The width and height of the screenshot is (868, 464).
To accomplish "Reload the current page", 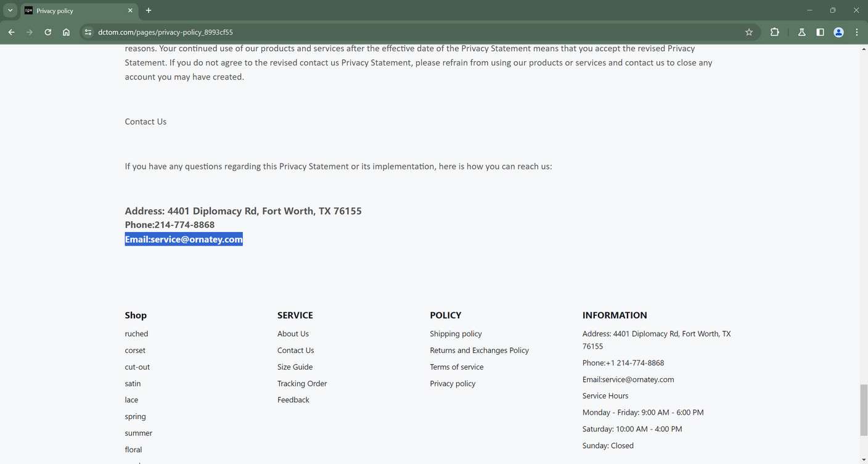I will point(47,32).
